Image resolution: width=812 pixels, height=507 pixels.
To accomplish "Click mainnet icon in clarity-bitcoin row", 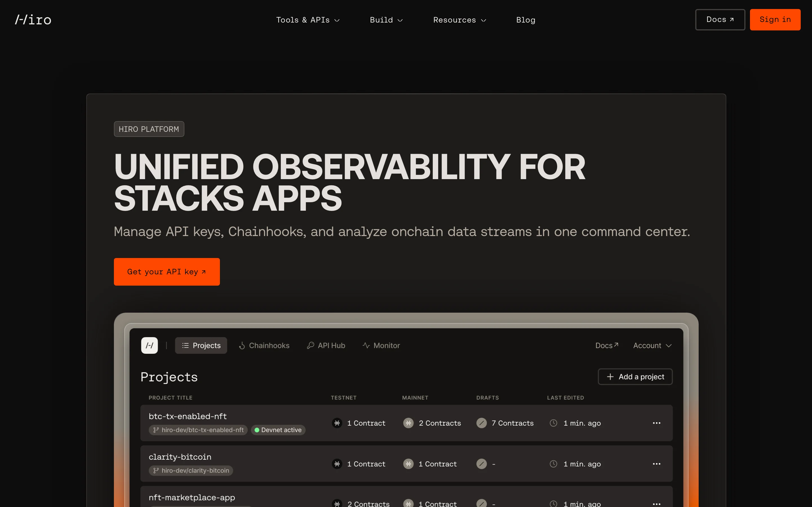I will 408,464.
